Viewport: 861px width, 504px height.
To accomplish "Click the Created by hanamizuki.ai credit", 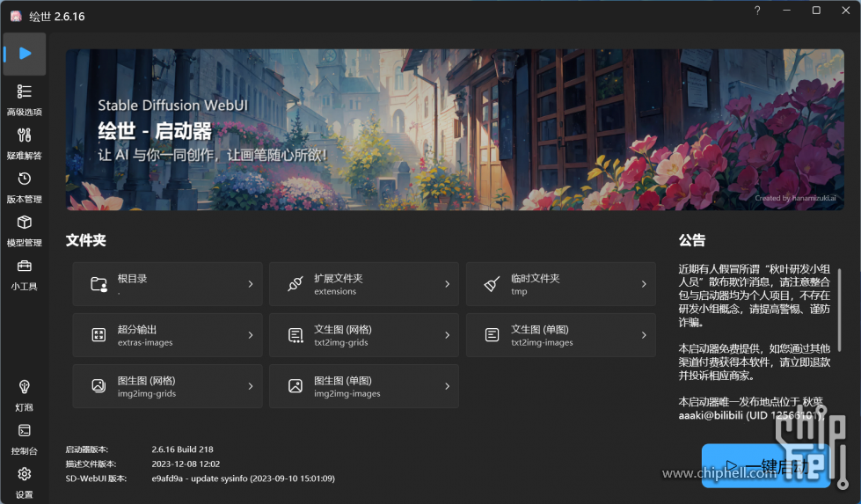I will (x=795, y=198).
